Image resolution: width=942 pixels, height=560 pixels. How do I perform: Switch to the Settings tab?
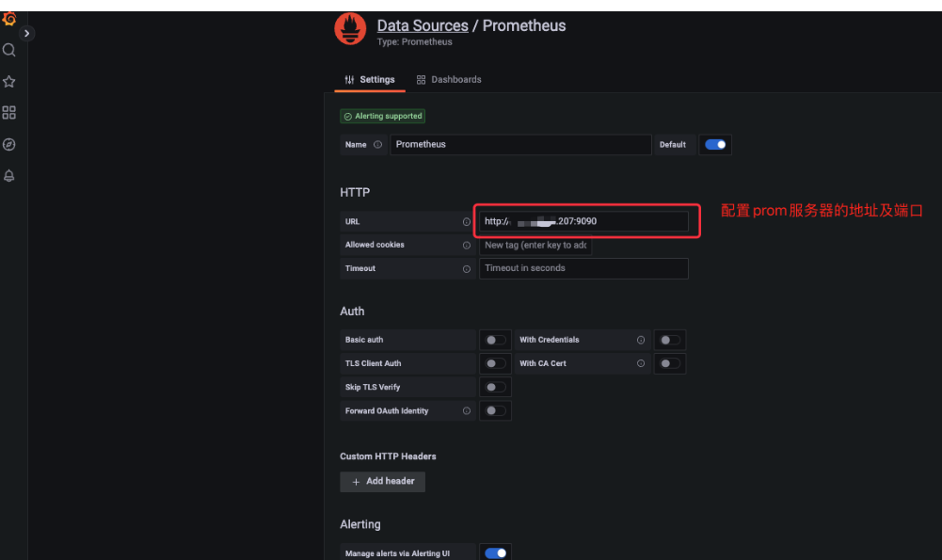click(370, 79)
